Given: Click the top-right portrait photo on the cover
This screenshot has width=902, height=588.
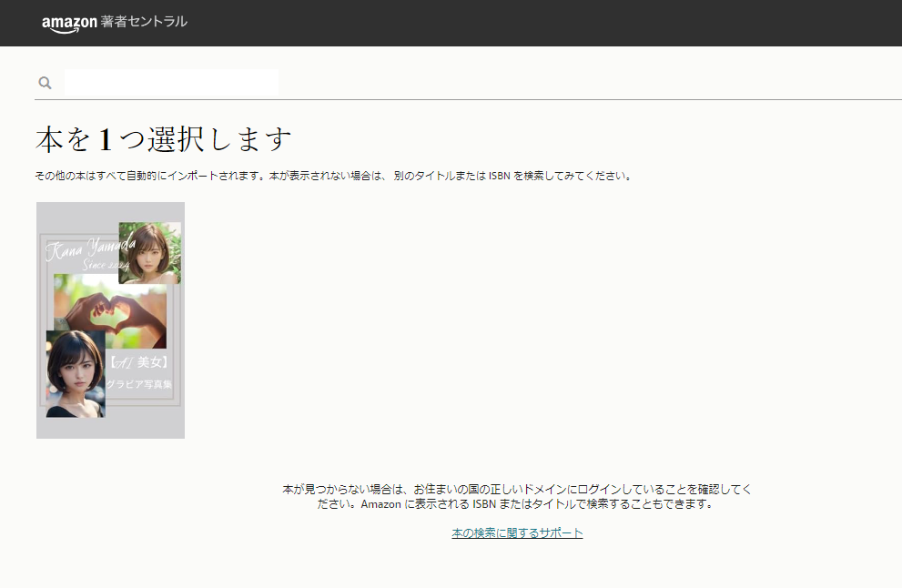Looking at the screenshot, I should pos(149,252).
